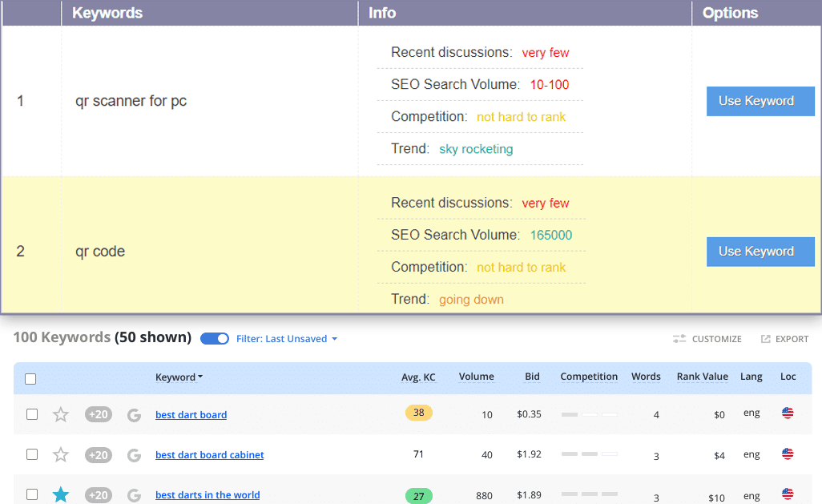Image resolution: width=822 pixels, height=504 pixels.
Task: Click the sky rocketing trend value
Action: point(476,149)
